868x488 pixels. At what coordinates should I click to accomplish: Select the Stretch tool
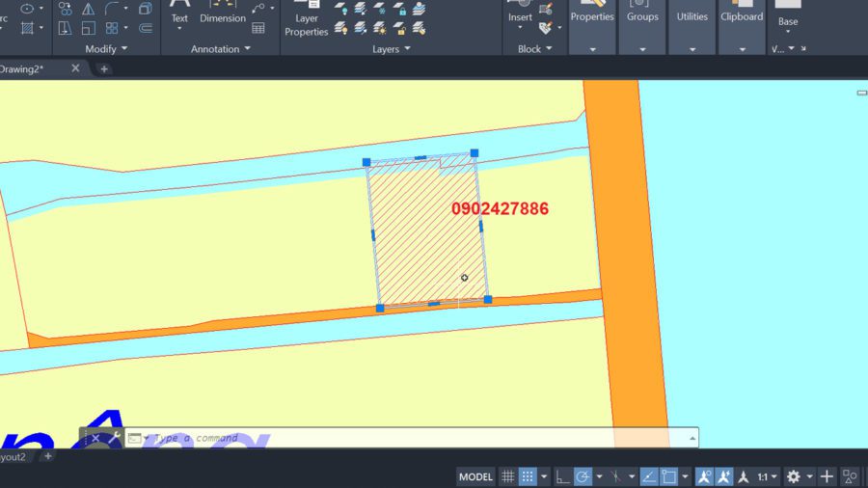pyautogui.click(x=65, y=28)
